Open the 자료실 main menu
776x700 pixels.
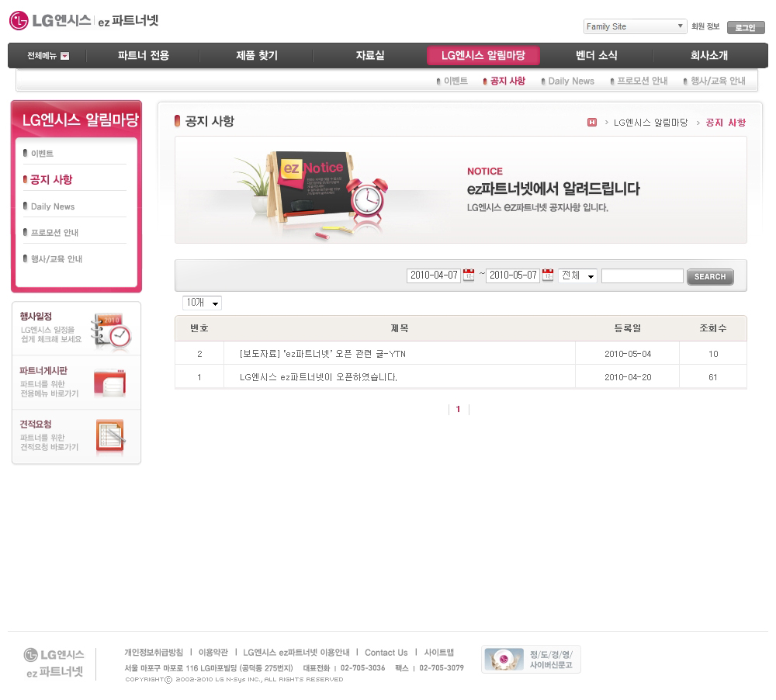[x=370, y=56]
